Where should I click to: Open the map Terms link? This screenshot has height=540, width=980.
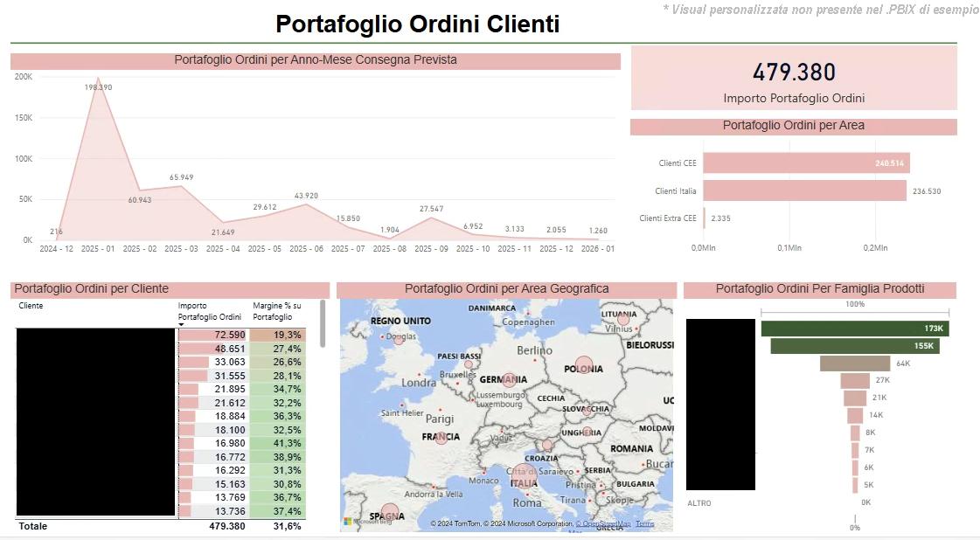pyautogui.click(x=644, y=524)
